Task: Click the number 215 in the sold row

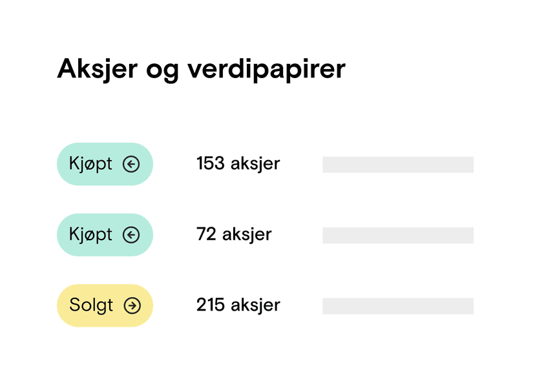Action: pos(211,305)
